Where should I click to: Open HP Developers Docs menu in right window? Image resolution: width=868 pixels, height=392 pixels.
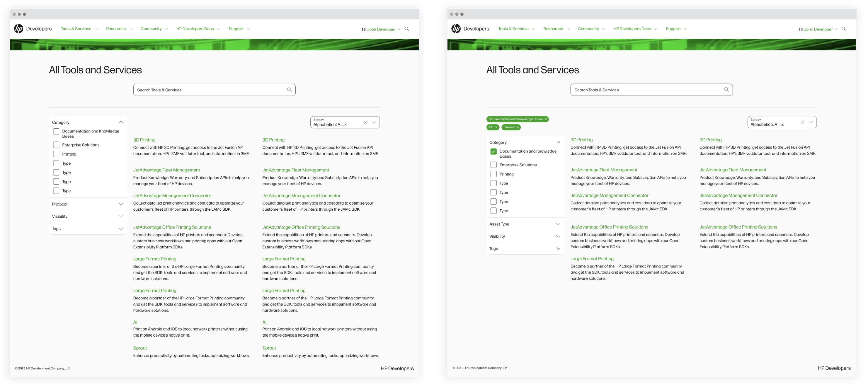coord(635,29)
